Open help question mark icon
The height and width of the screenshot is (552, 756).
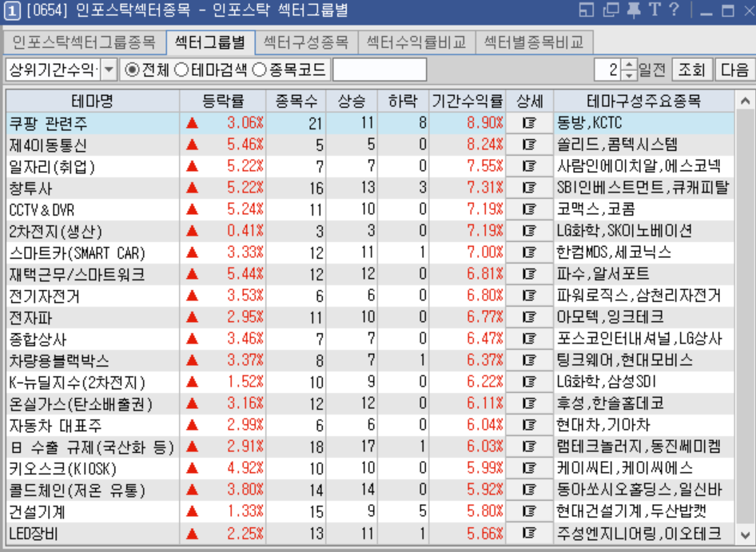(x=674, y=10)
